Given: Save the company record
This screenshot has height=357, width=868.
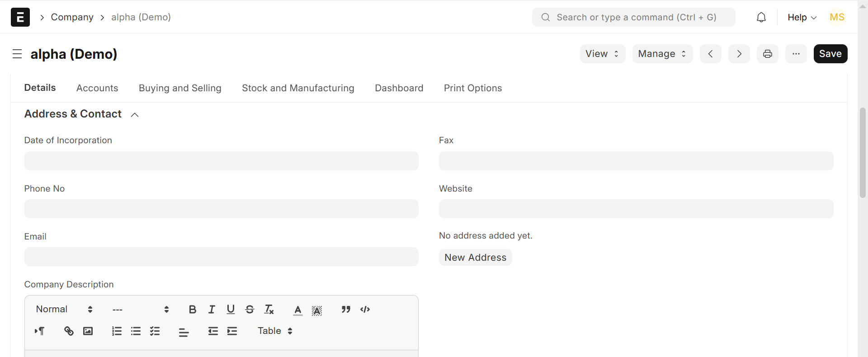Looking at the screenshot, I should [830, 54].
